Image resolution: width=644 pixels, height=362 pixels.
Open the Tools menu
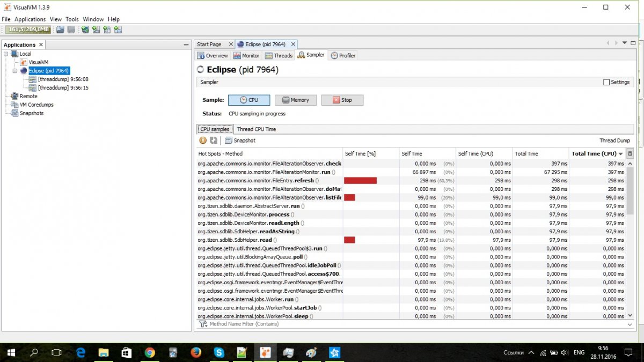[72, 19]
